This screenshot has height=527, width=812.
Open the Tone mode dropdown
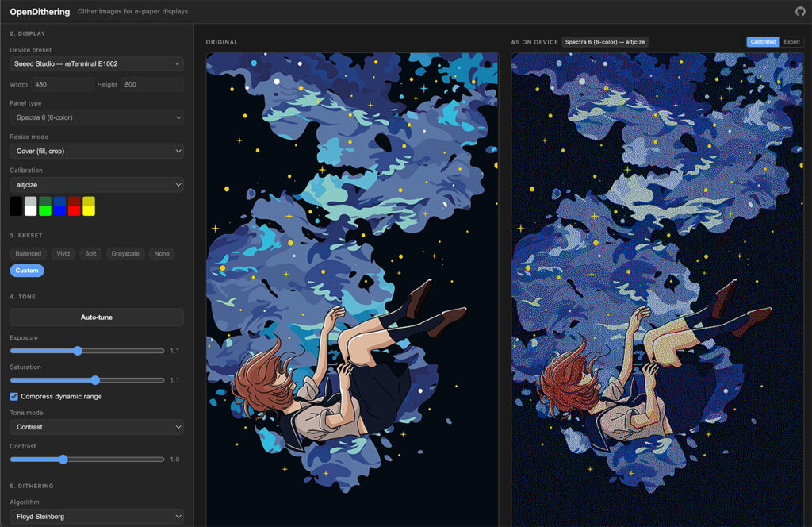pos(96,427)
